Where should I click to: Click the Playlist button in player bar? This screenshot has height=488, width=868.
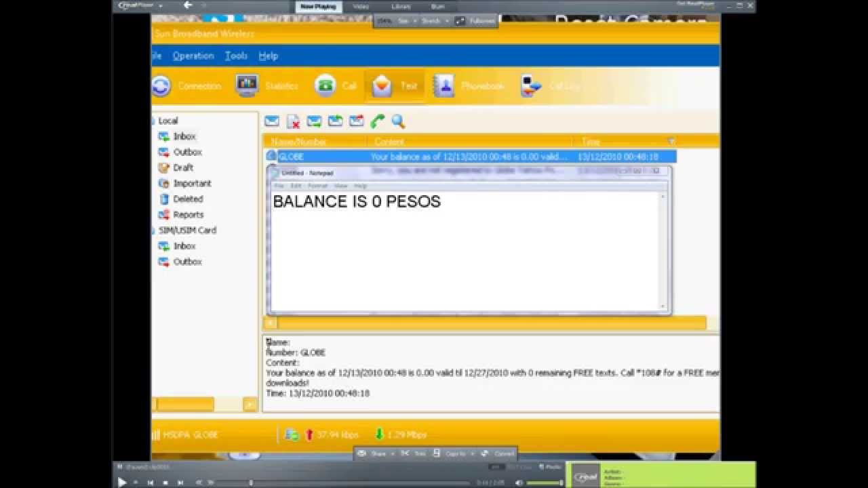click(x=551, y=466)
